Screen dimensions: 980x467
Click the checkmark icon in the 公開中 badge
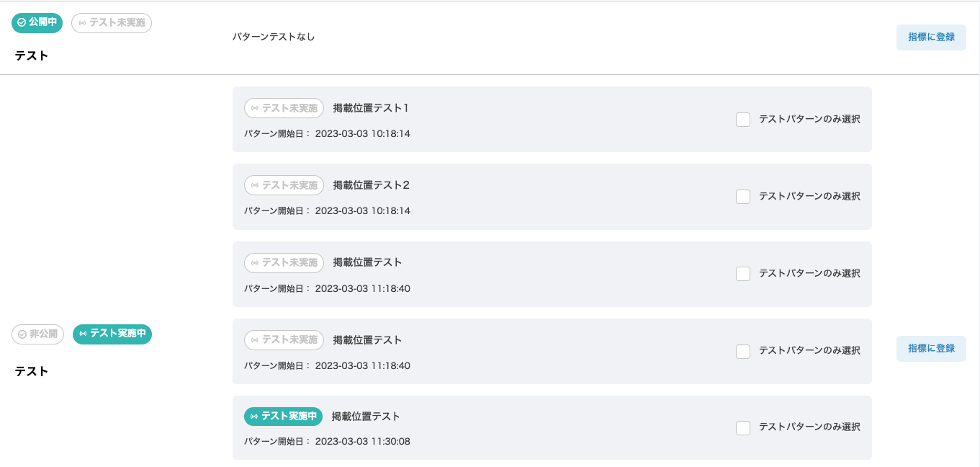coord(22,23)
